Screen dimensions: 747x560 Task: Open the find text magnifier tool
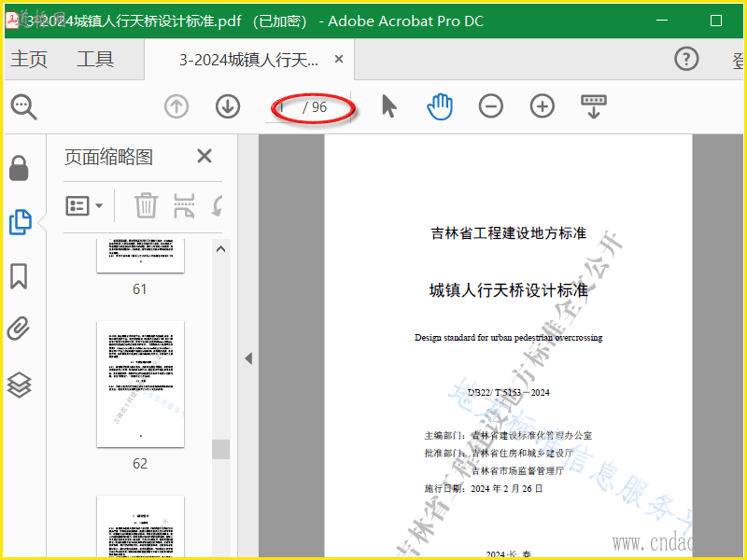[x=24, y=106]
